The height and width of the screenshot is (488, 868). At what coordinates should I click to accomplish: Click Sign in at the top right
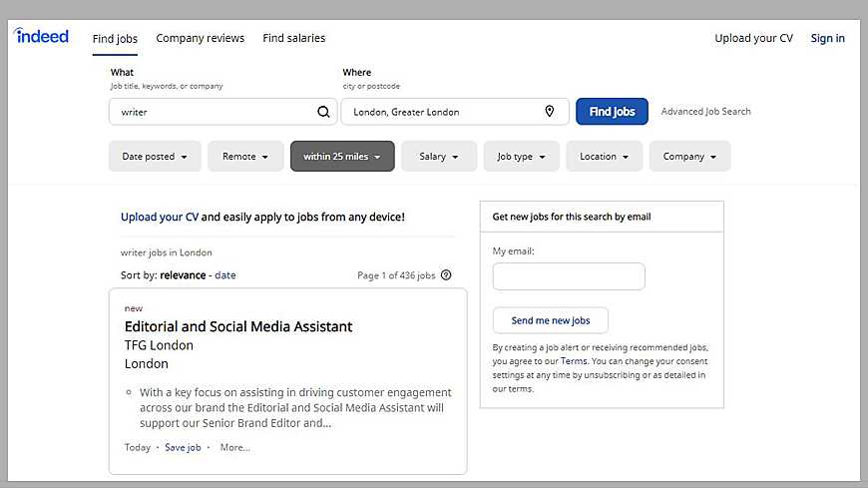tap(827, 38)
